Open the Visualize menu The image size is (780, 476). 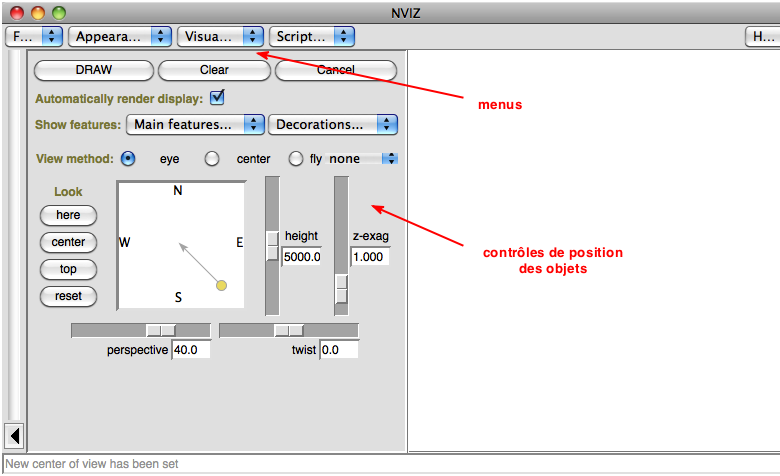pyautogui.click(x=220, y=37)
